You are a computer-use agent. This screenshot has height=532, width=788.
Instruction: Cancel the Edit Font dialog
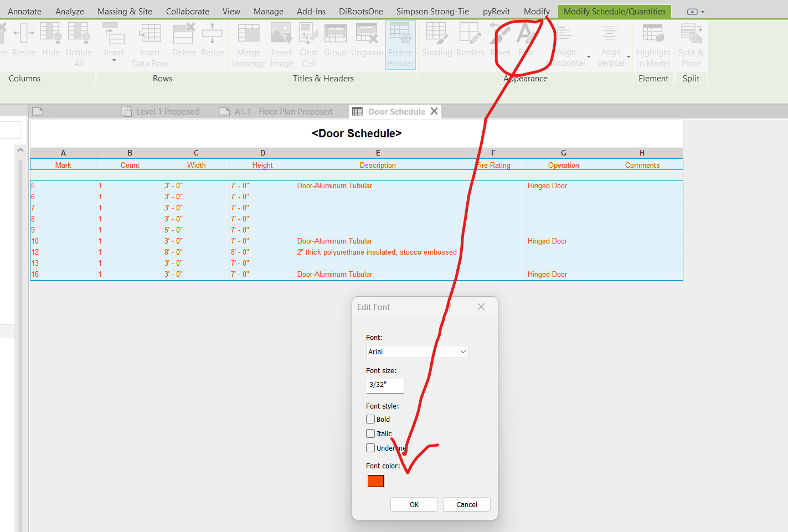466,504
